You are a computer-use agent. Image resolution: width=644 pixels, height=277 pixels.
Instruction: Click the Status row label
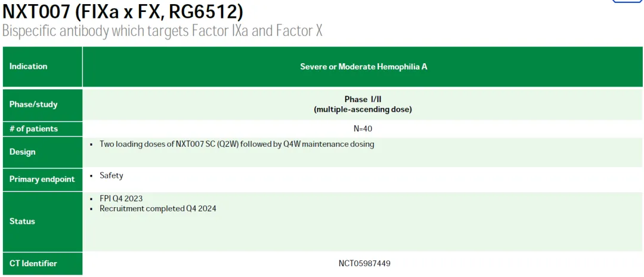(22, 221)
